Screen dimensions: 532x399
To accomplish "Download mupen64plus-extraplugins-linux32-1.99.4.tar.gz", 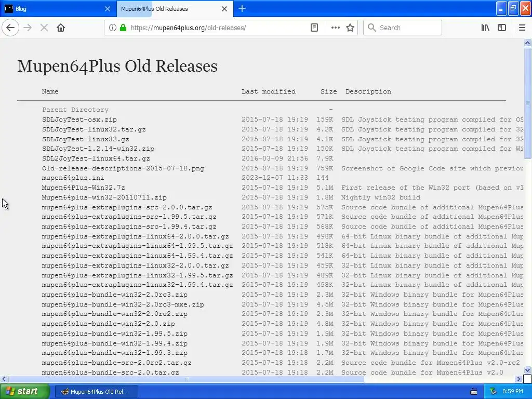I will [x=137, y=285].
